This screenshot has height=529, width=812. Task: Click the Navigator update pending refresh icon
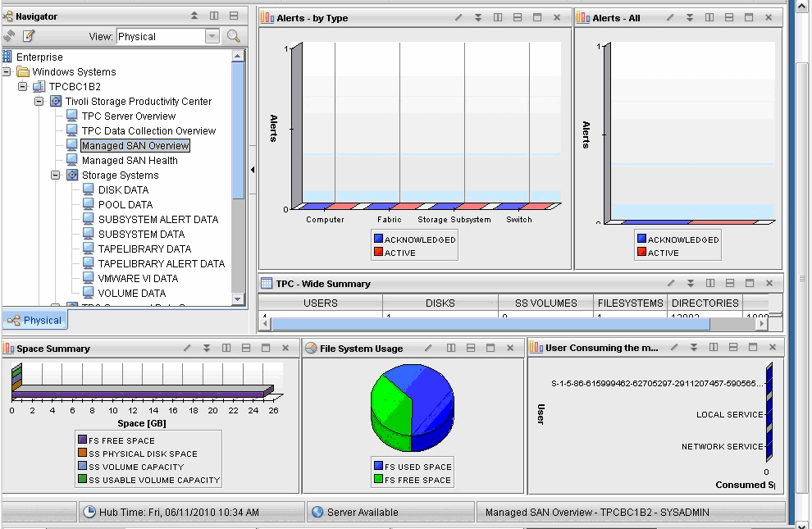tap(9, 36)
